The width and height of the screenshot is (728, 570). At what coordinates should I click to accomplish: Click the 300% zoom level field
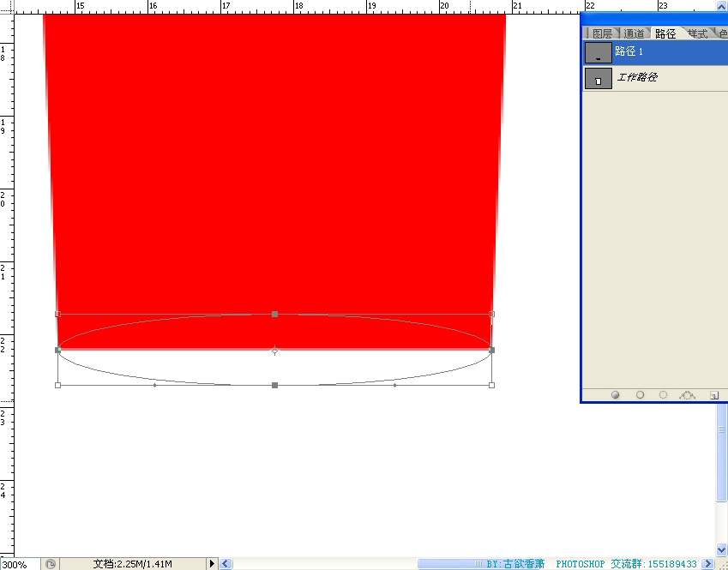pyautogui.click(x=20, y=565)
